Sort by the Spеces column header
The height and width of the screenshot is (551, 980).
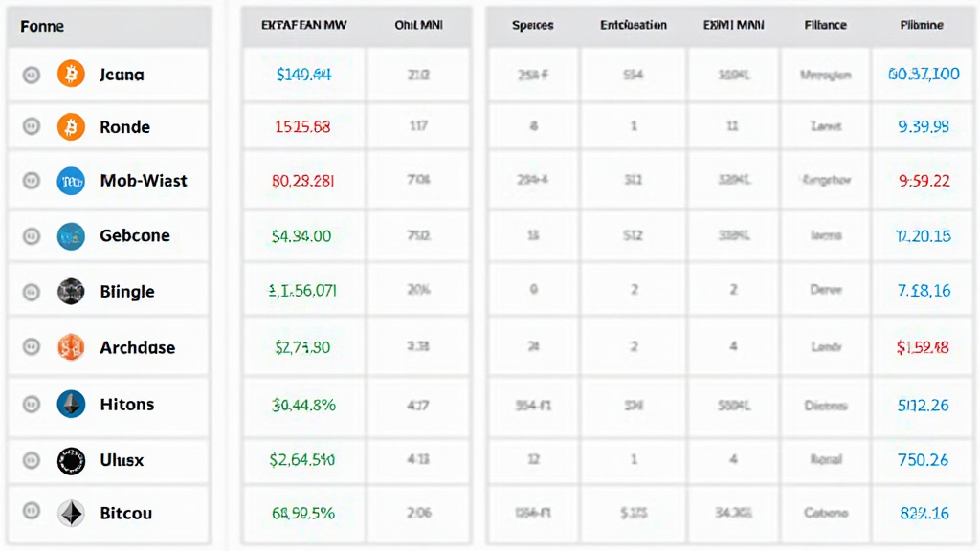coord(532,25)
